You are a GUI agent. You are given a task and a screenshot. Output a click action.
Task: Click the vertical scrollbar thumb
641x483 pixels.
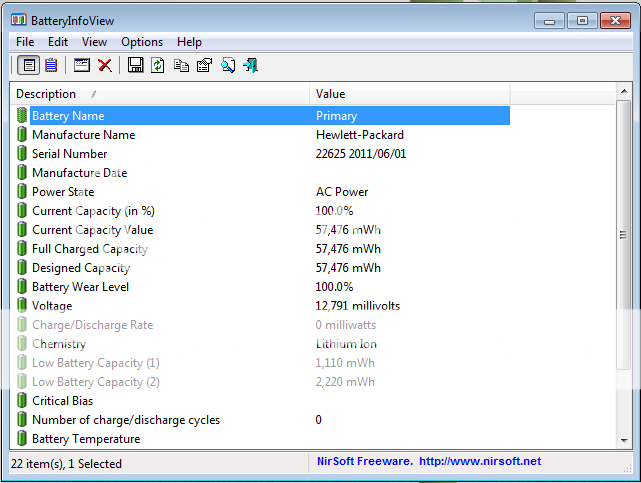click(624, 235)
